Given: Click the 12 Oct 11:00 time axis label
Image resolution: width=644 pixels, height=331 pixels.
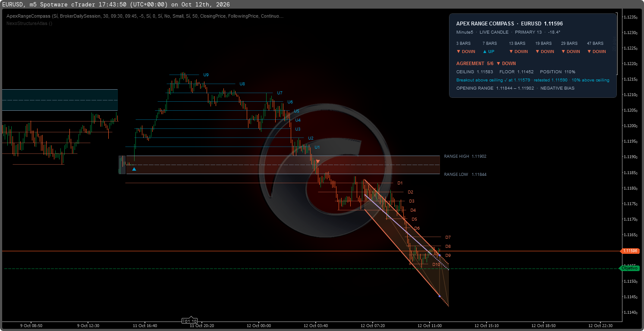Looking at the screenshot, I should (430, 326).
